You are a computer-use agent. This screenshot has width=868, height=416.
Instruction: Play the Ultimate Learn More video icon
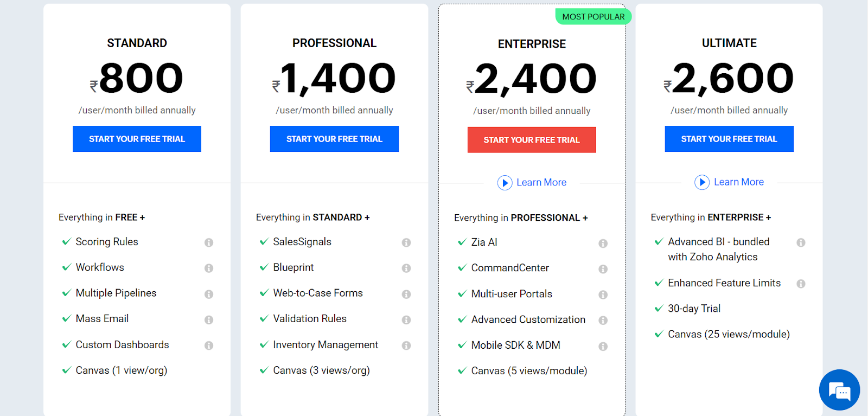point(702,182)
